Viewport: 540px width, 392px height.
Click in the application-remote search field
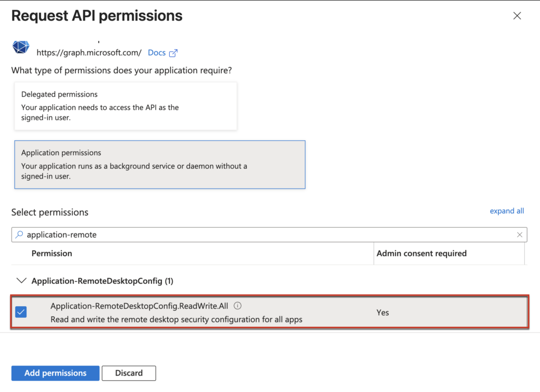[264, 234]
